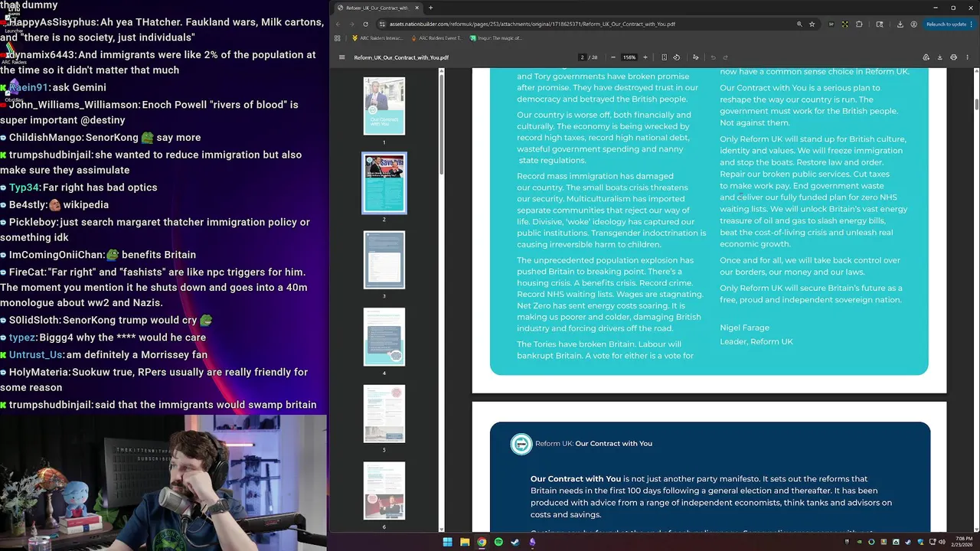Rotate the PDF counterclockwise
The width and height of the screenshot is (980, 551).
tap(676, 57)
